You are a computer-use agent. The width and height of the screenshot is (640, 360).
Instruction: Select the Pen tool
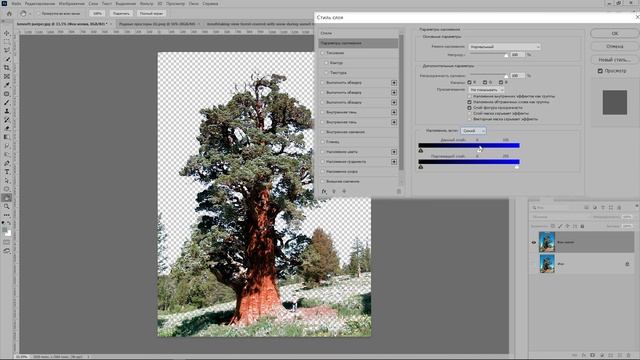[x=7, y=163]
